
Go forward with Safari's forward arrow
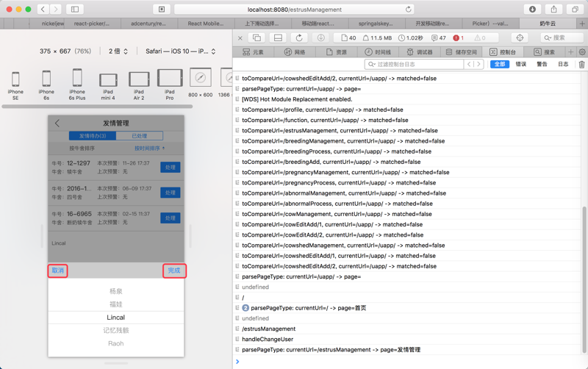[56, 9]
